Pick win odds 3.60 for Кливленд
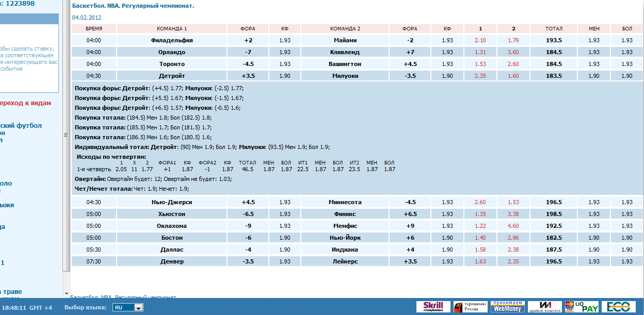644x315 pixels. (x=513, y=52)
